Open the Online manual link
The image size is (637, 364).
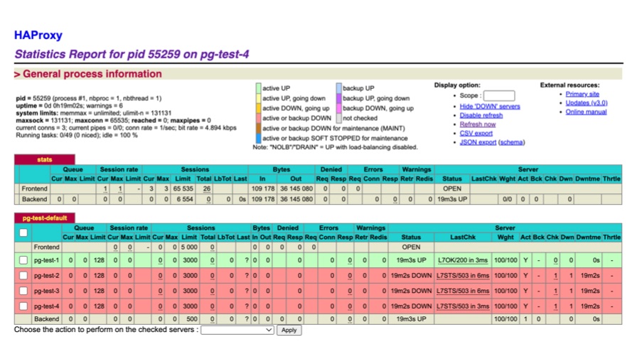coord(586,112)
